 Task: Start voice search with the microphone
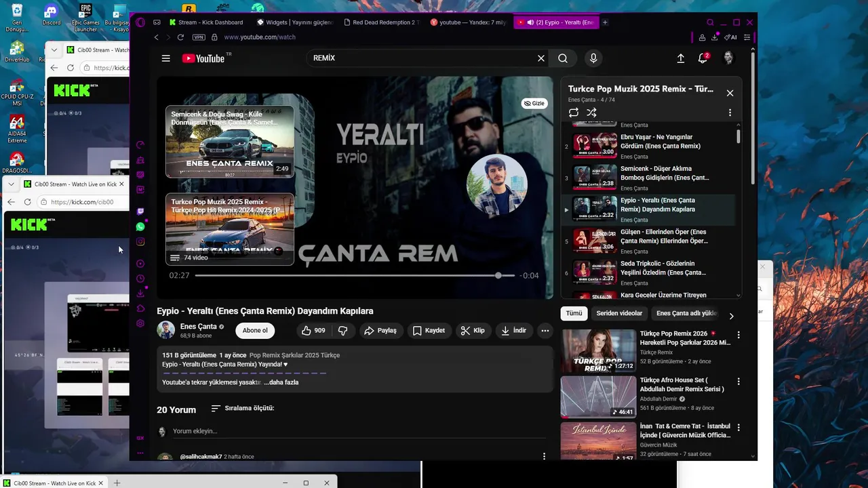593,58
